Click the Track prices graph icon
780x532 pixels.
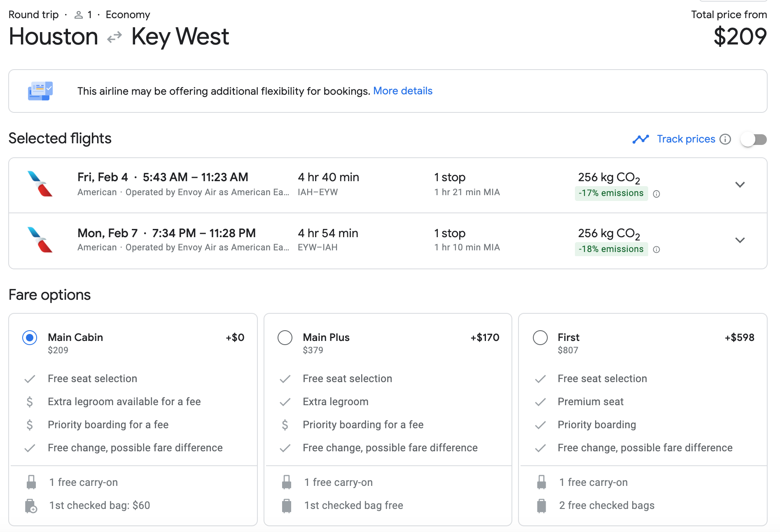(x=640, y=139)
